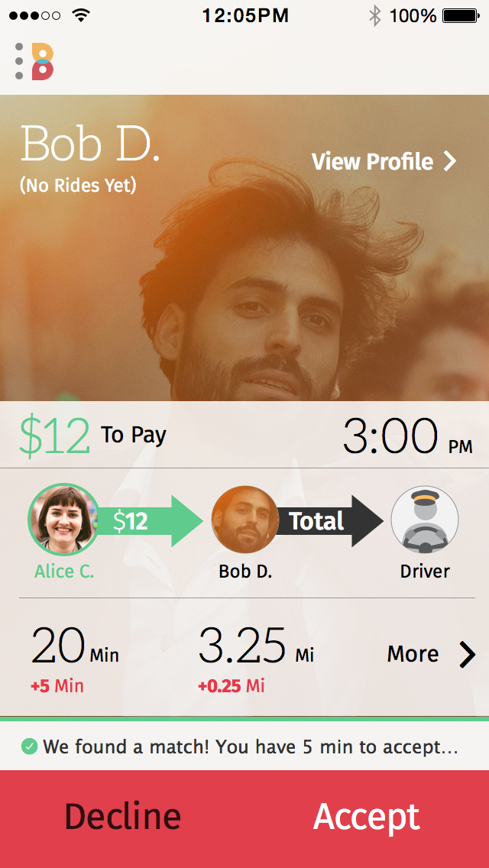This screenshot has height=868, width=489.
Task: Open Alice C. avatar photo
Action: tap(63, 520)
